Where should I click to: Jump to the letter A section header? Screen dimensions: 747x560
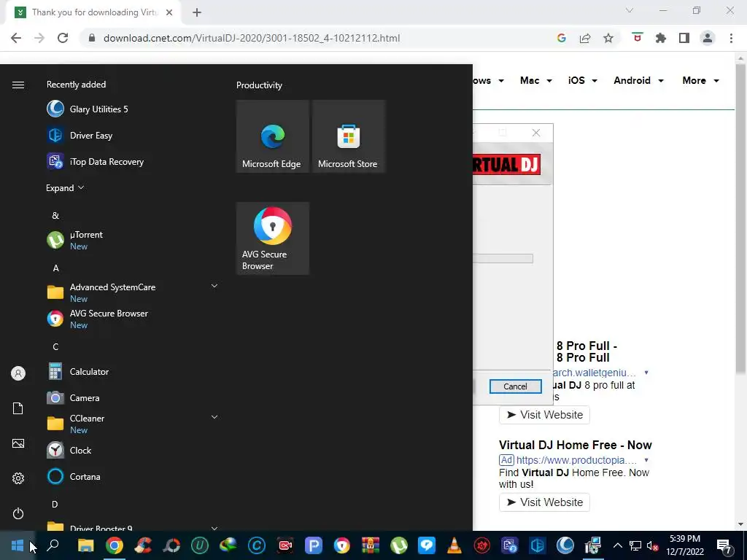[55, 268]
